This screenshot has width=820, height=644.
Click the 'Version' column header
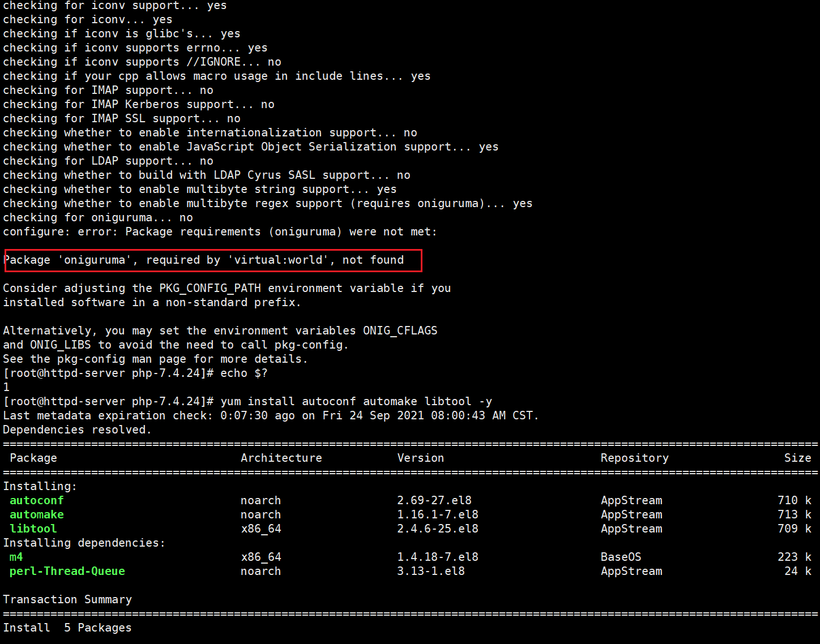point(421,458)
